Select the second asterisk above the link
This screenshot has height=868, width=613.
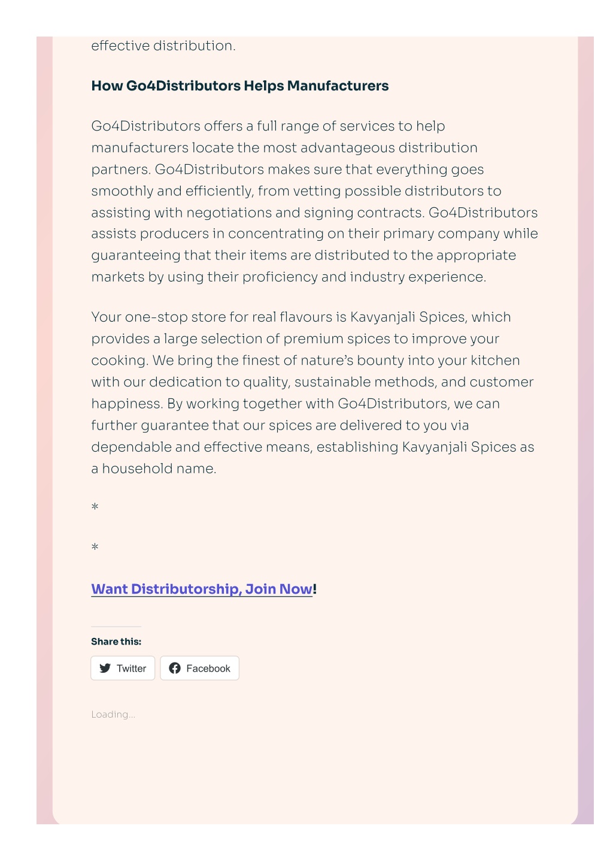[95, 547]
